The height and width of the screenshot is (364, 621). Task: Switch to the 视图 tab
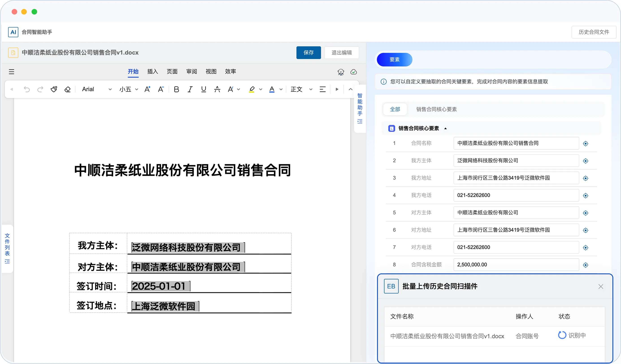211,71
